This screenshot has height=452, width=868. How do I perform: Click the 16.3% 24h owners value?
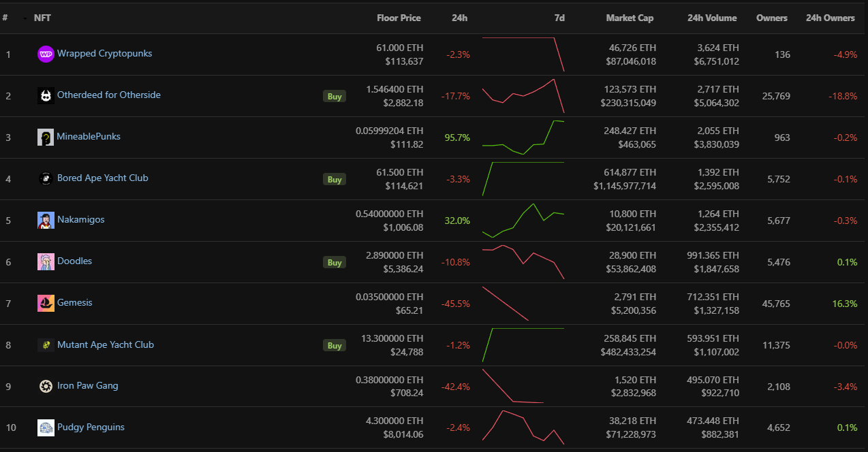(844, 304)
